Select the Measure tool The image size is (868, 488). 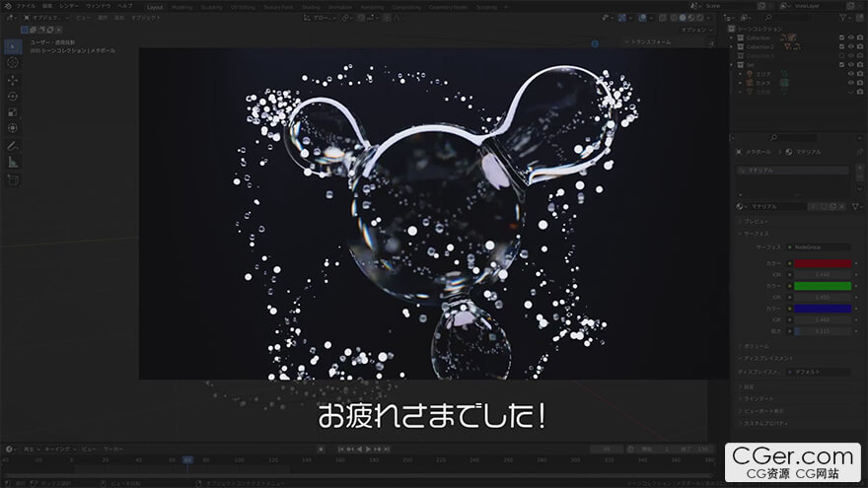tap(13, 162)
